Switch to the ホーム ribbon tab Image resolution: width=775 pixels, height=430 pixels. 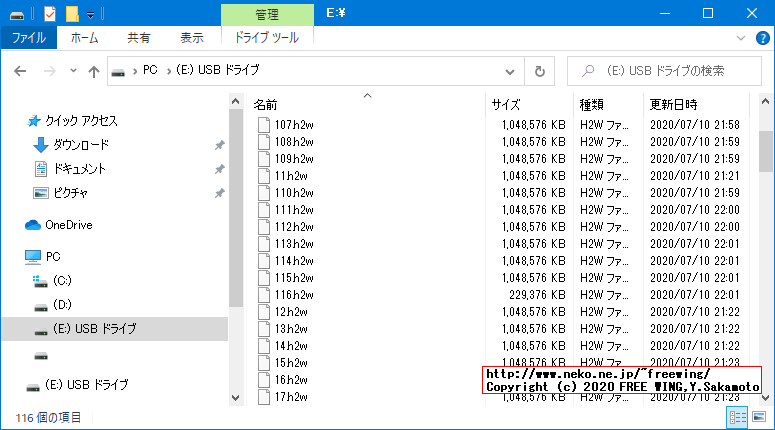(84, 38)
